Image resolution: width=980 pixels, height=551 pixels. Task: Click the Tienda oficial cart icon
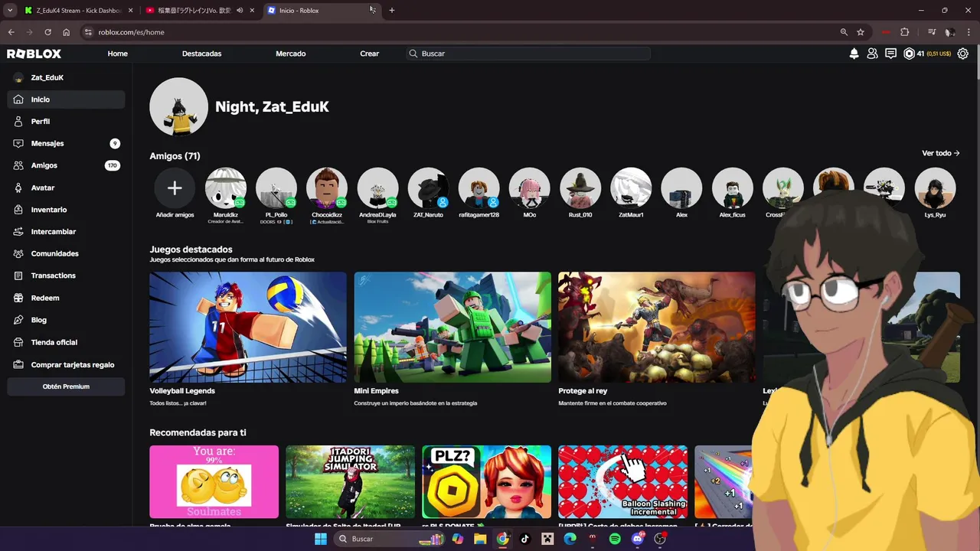[x=18, y=342]
